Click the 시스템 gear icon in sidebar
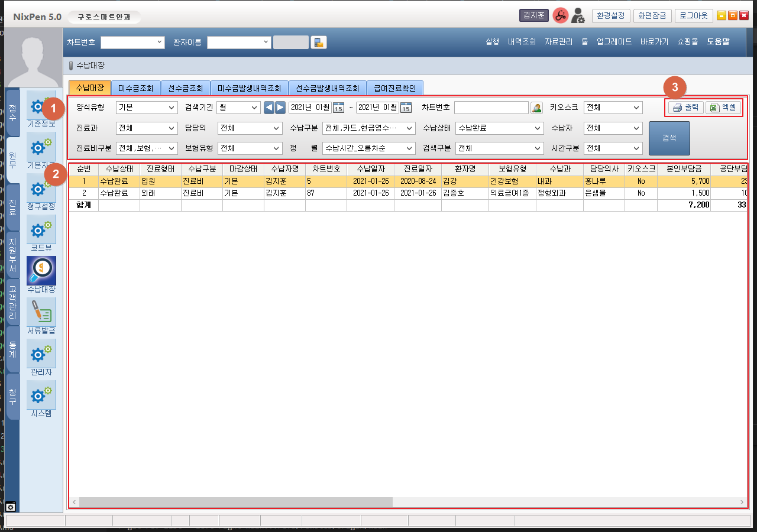This screenshot has width=757, height=532. pos(41,395)
